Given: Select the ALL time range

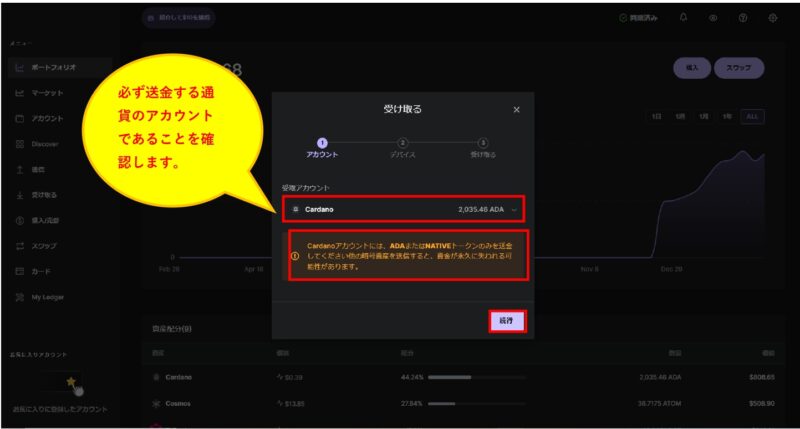Looking at the screenshot, I should click(x=752, y=117).
